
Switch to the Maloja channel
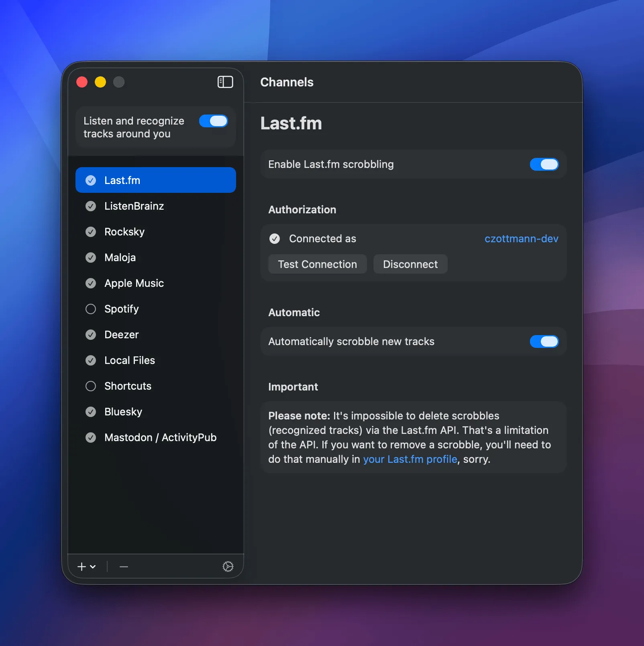coord(156,258)
